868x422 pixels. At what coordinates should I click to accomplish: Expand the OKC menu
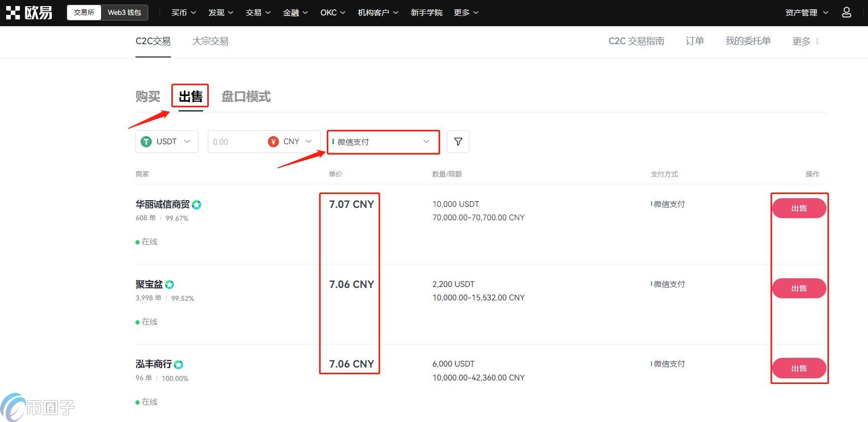click(x=333, y=13)
